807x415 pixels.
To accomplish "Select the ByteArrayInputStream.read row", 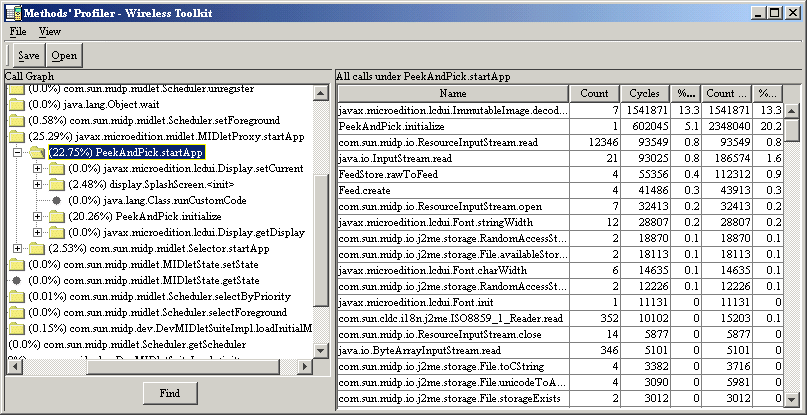I will [x=560, y=351].
